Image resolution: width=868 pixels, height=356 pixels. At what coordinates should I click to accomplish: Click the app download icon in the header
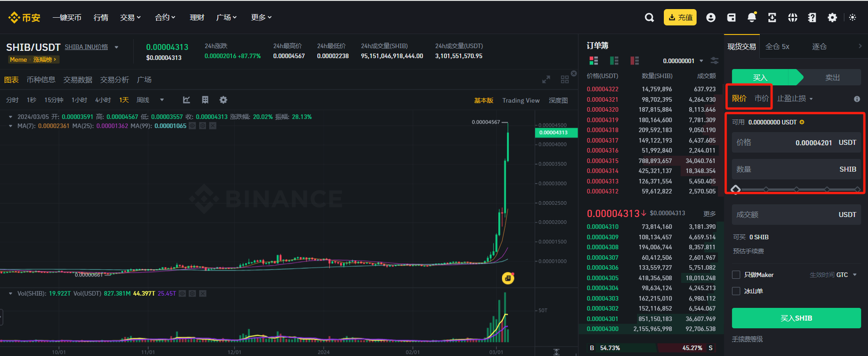click(x=772, y=17)
